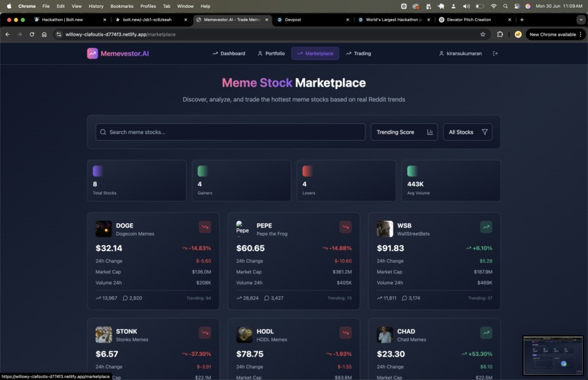The width and height of the screenshot is (588, 380).
Task: Open Spotlight search icon
Action: coord(506,7)
